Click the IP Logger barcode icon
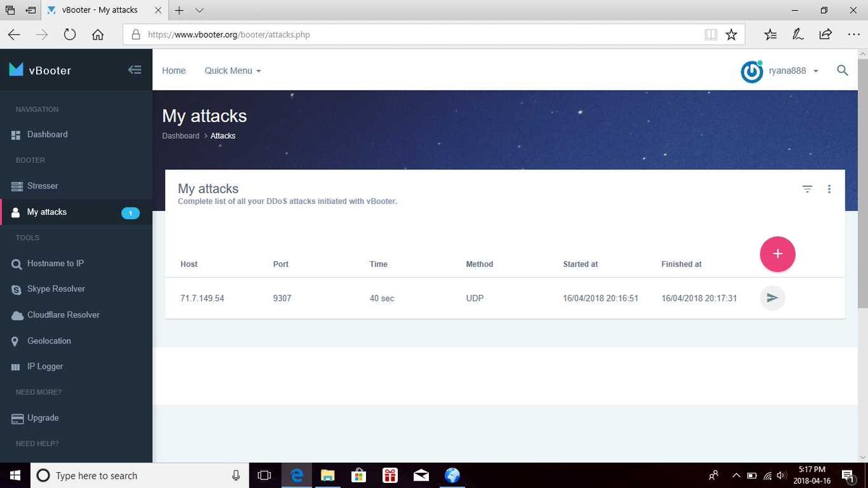Viewport: 868px width, 488px height. tap(15, 367)
